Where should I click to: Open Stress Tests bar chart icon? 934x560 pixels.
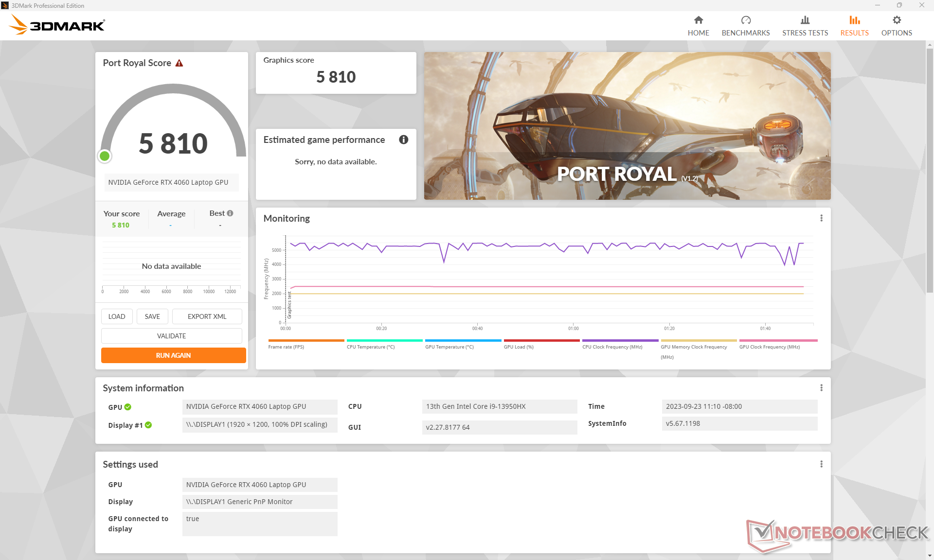click(805, 20)
